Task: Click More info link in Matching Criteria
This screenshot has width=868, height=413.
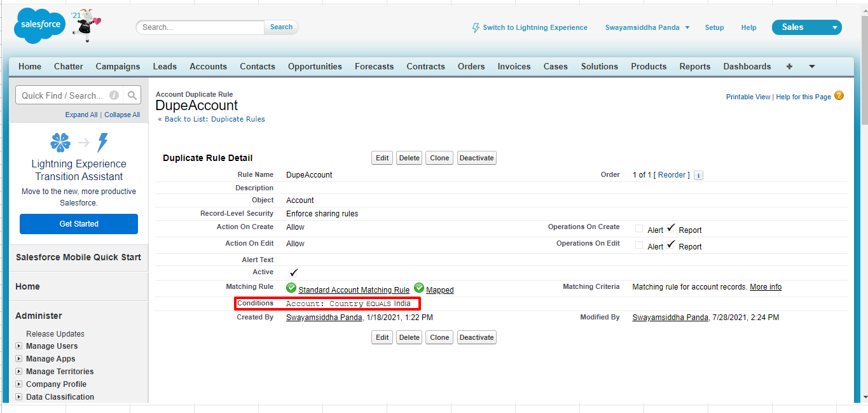Action: pos(766,287)
